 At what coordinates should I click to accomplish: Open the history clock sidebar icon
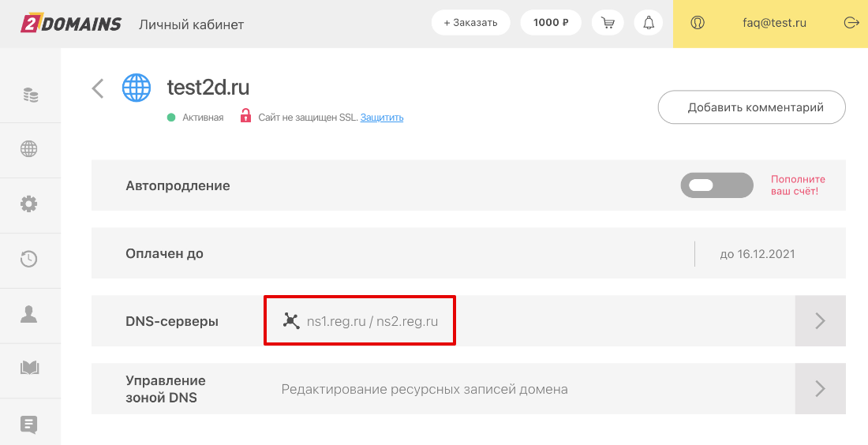pos(29,258)
